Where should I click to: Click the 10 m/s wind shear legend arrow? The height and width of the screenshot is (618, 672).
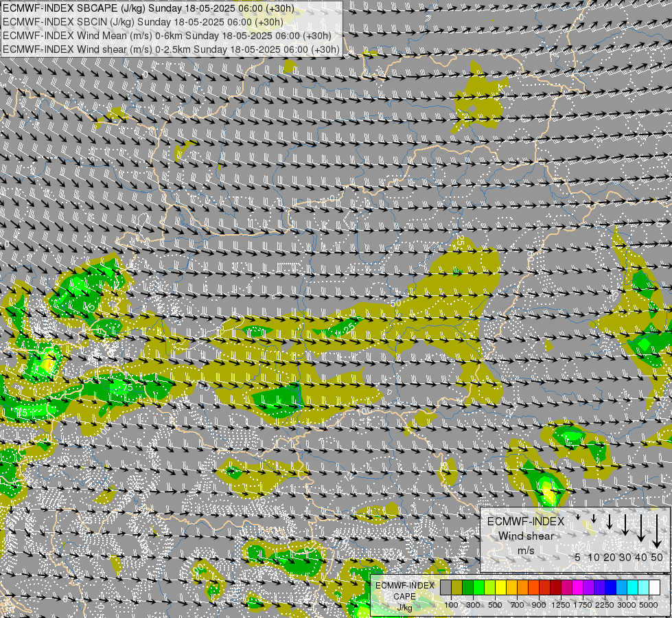594,518
